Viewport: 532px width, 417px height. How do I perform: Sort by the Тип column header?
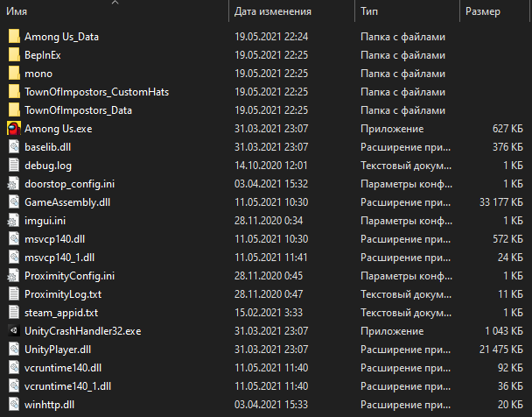[369, 11]
